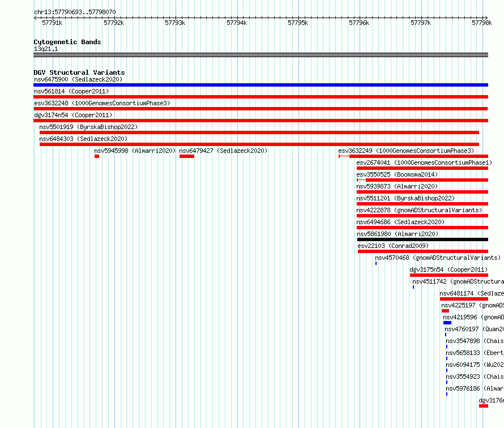Click the 57792k ruler position
The width and height of the screenshot is (504, 428).
click(114, 23)
